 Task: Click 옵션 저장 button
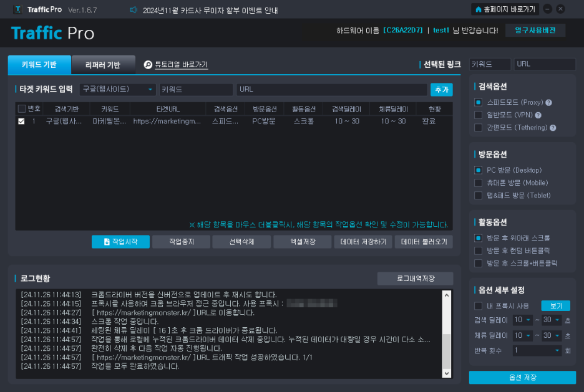[523, 378]
